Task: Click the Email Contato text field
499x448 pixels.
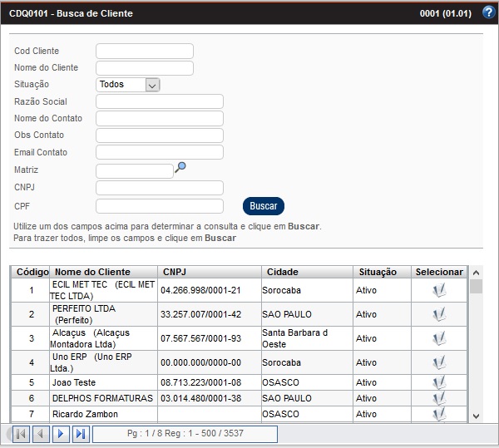Action: (x=160, y=152)
